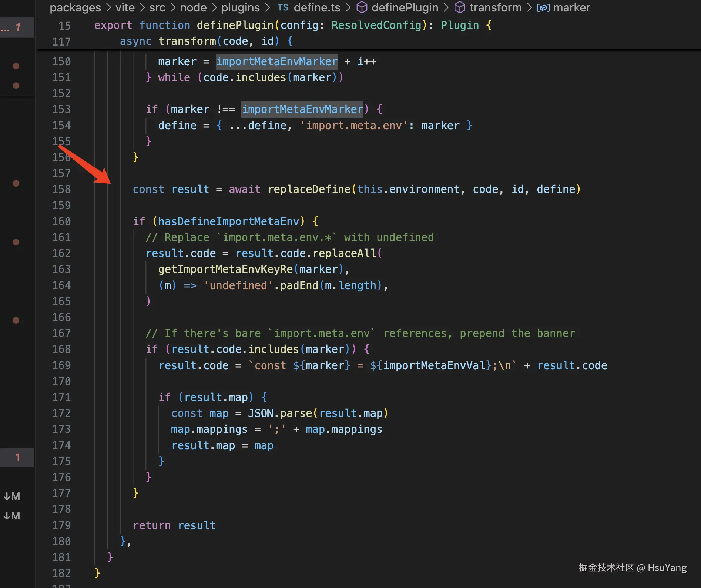
Task: Show symbols under transform breadcrumb
Action: (x=496, y=7)
